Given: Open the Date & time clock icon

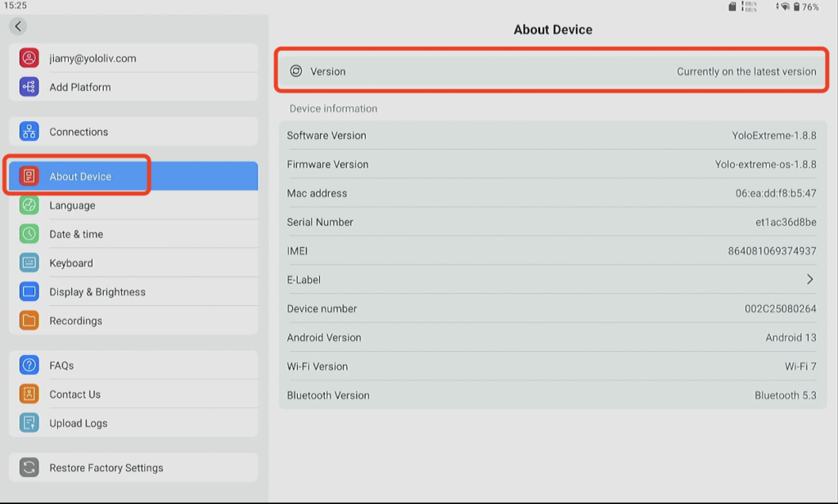Looking at the screenshot, I should (29, 234).
